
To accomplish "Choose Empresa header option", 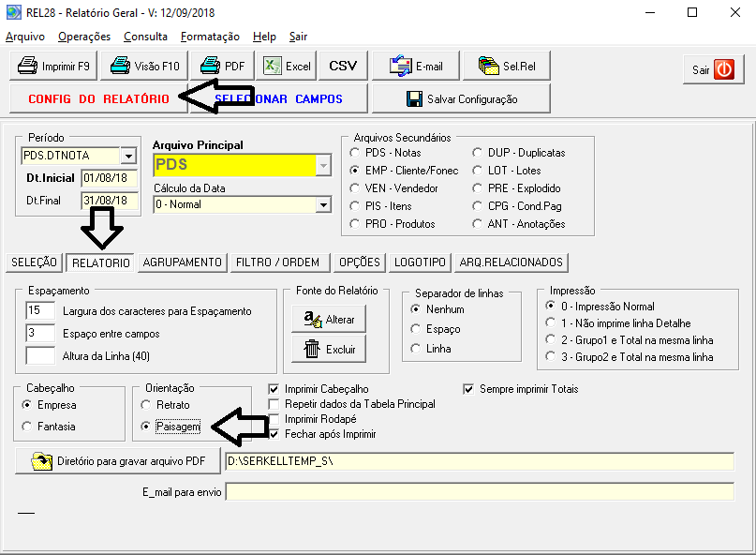I will click(x=26, y=405).
